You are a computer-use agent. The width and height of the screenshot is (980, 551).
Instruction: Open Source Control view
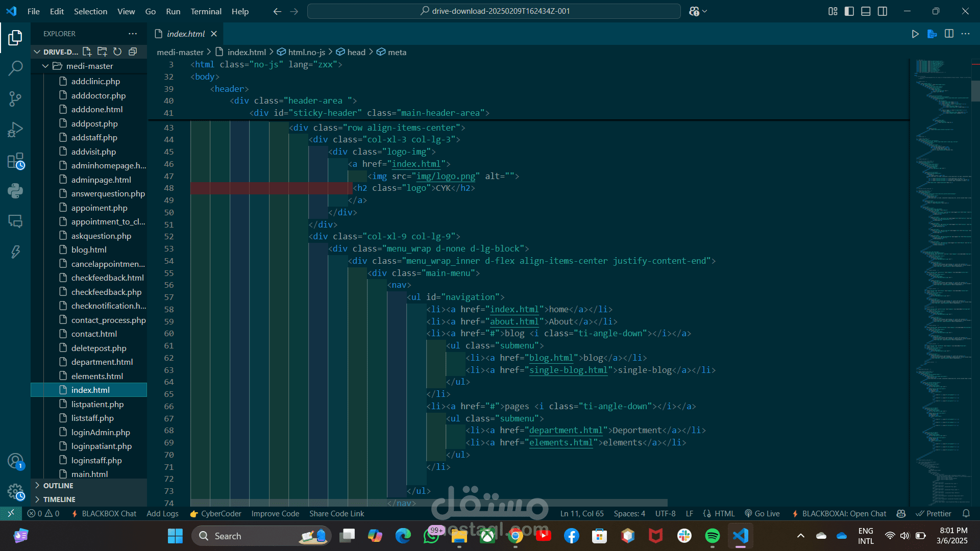pyautogui.click(x=15, y=98)
